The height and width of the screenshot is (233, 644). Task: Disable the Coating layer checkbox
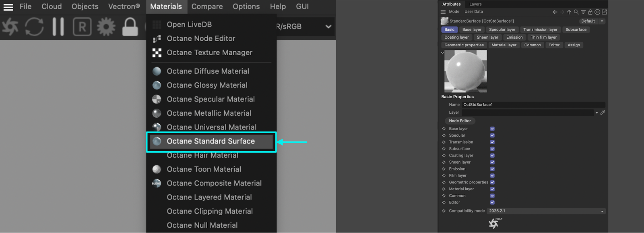point(492,156)
